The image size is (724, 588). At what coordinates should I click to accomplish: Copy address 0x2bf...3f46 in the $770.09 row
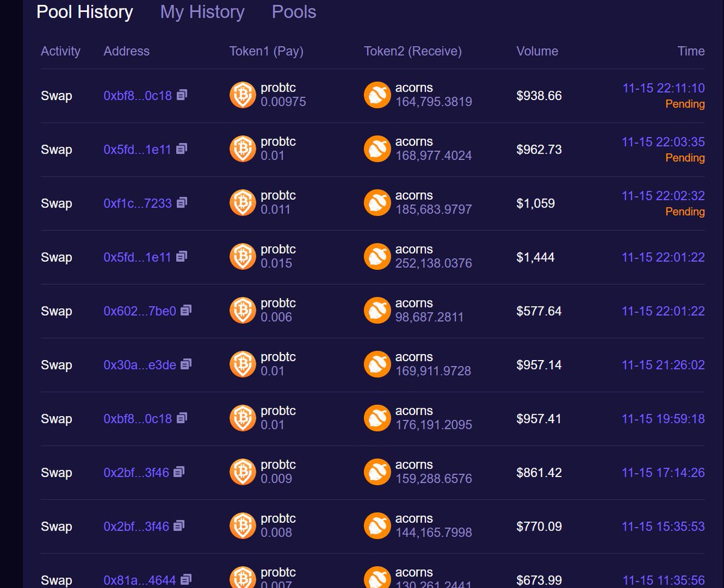179,525
